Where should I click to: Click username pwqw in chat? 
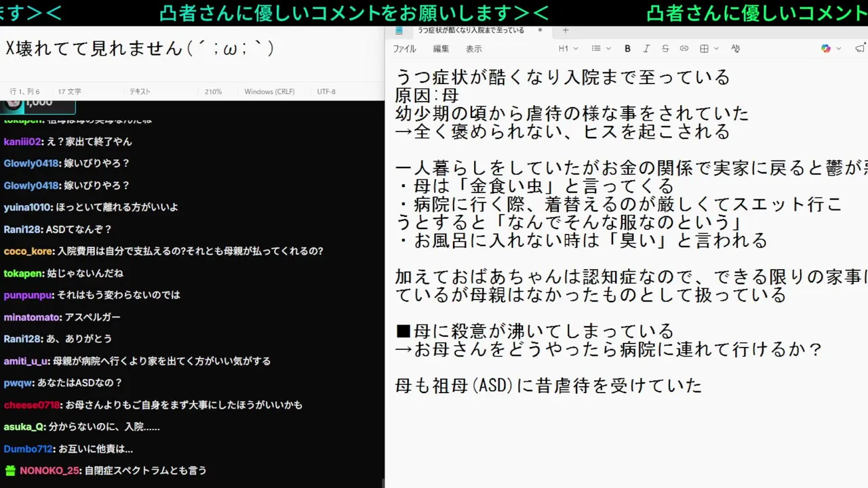(18, 383)
